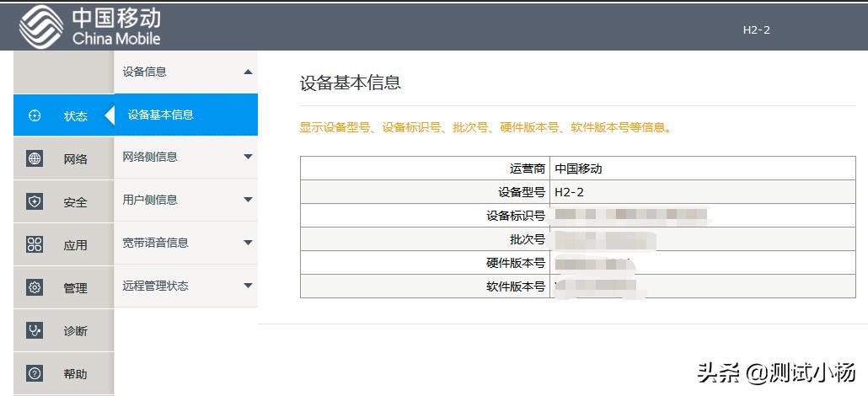Click the 网络侧信息 label
The width and height of the screenshot is (868, 396).
[x=150, y=157]
